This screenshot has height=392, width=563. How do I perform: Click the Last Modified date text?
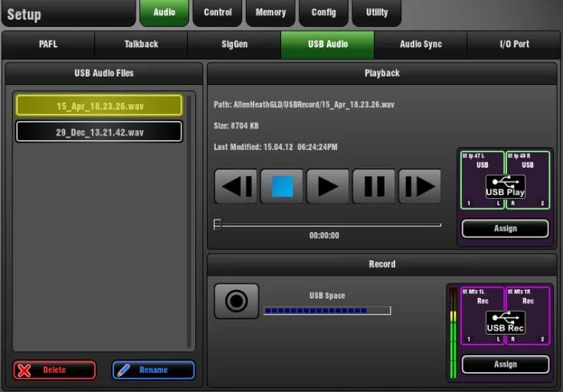(x=276, y=147)
